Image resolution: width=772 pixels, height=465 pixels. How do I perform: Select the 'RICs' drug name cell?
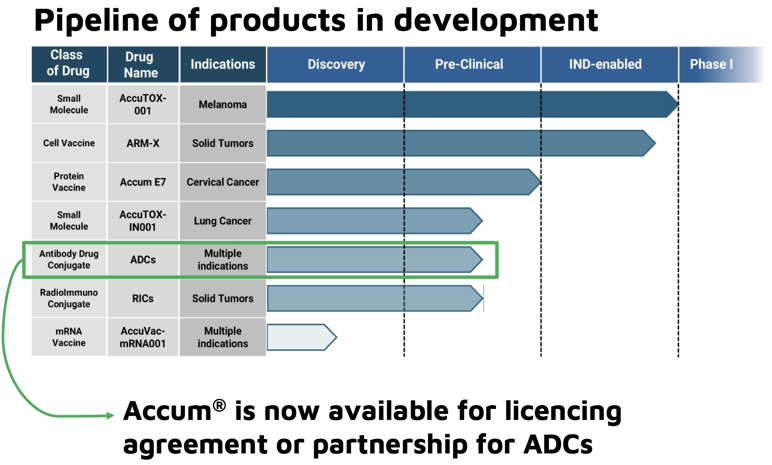click(143, 298)
